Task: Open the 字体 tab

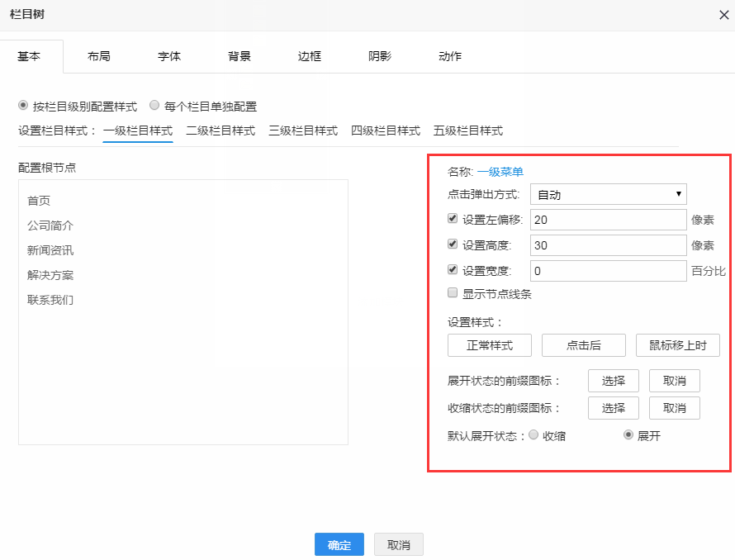Action: click(169, 56)
